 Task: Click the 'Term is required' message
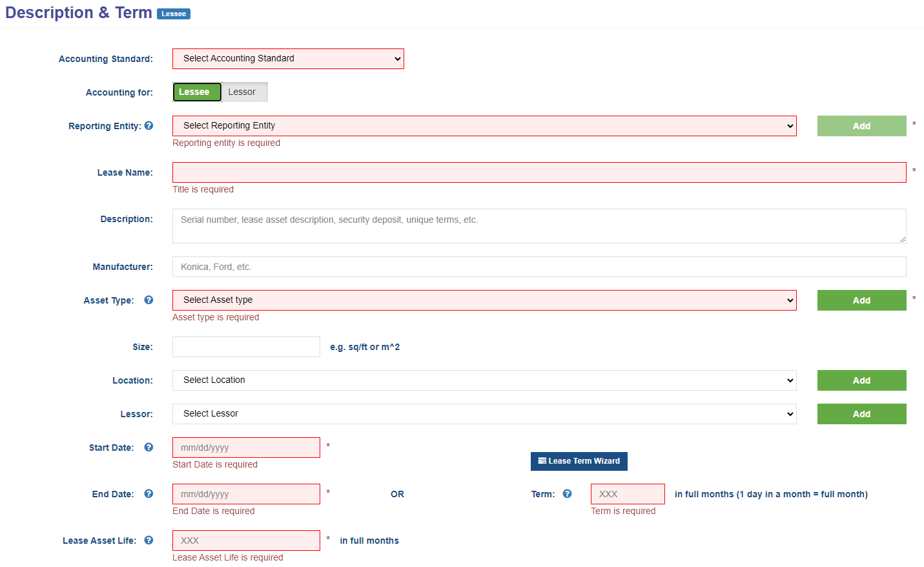[x=623, y=511]
